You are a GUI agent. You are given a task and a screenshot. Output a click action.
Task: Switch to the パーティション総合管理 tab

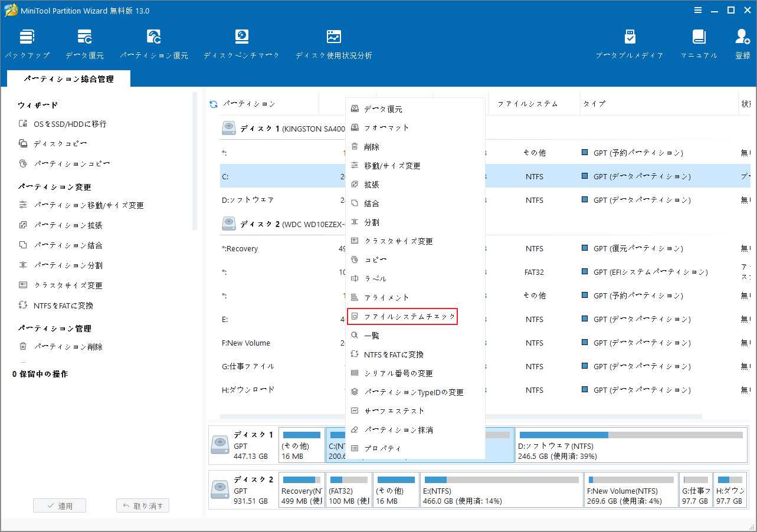click(x=68, y=78)
